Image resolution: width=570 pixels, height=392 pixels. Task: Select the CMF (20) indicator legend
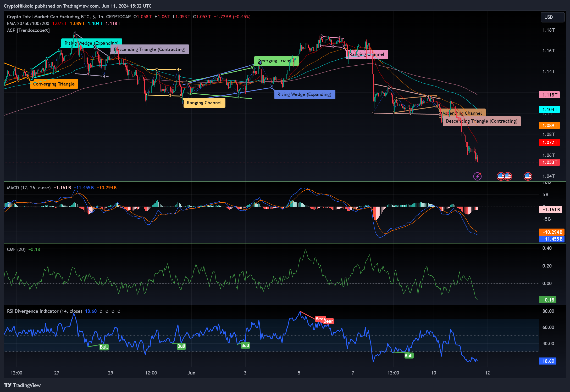pos(16,249)
